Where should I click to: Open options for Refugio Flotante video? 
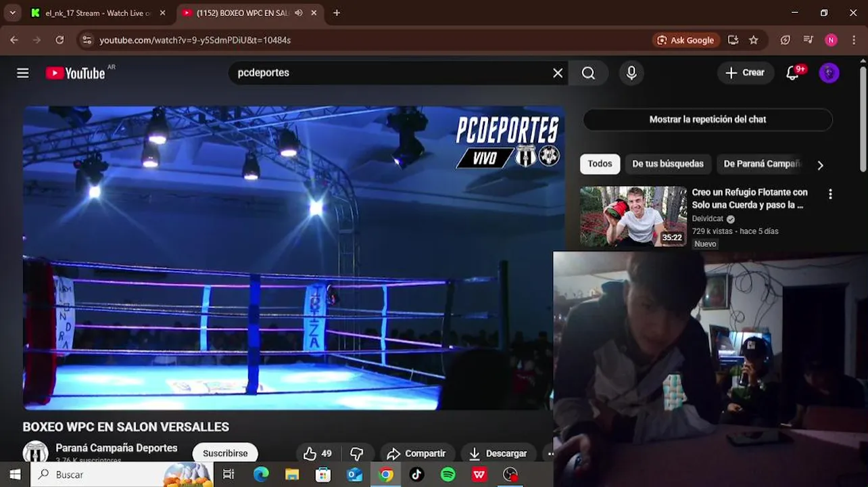[x=830, y=194]
